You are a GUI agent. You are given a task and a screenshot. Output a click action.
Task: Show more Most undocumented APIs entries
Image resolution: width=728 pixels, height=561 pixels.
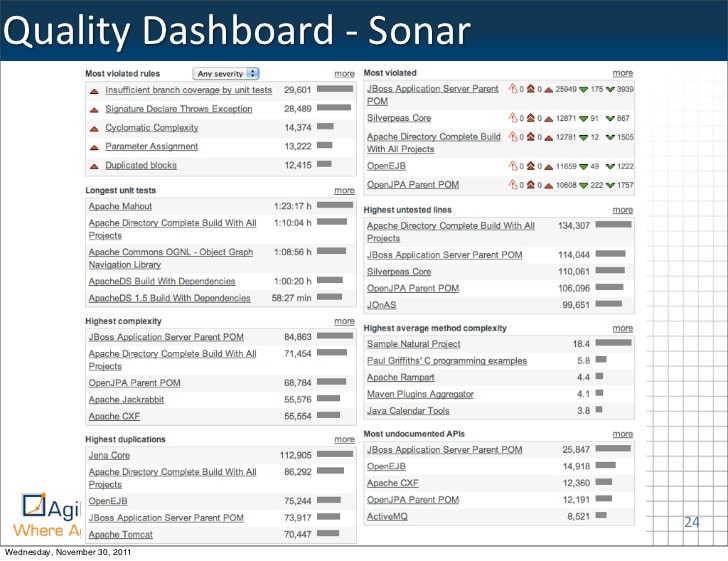[x=622, y=434]
